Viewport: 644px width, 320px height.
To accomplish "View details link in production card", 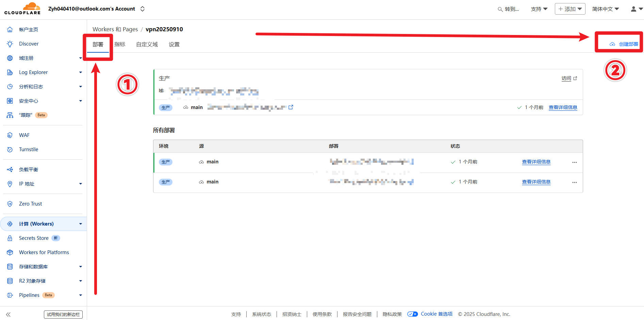I will pyautogui.click(x=563, y=107).
